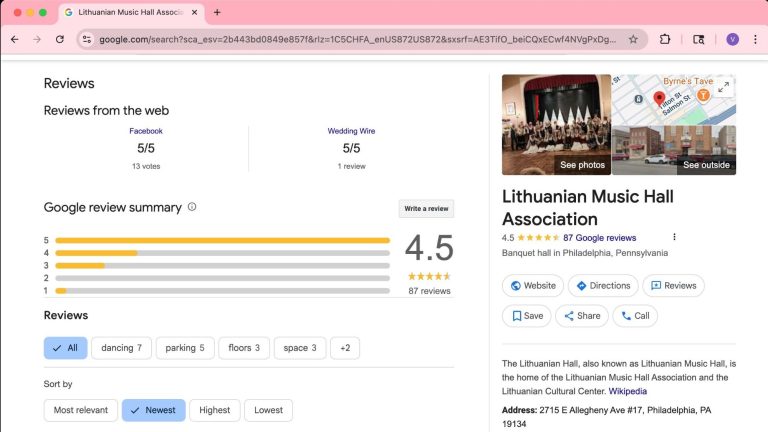768x432 pixels.
Task: Open a new browser tab
Action: (217, 12)
